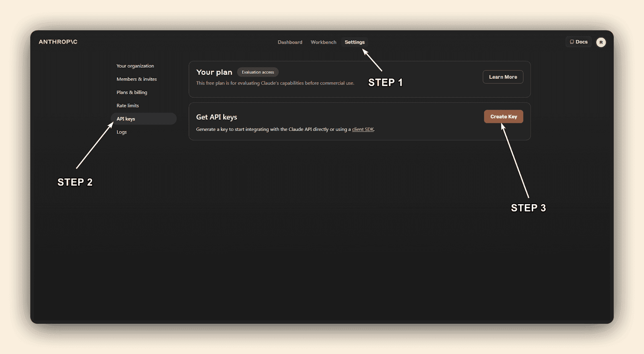
Task: Select Members & invites in sidebar
Action: tap(136, 79)
